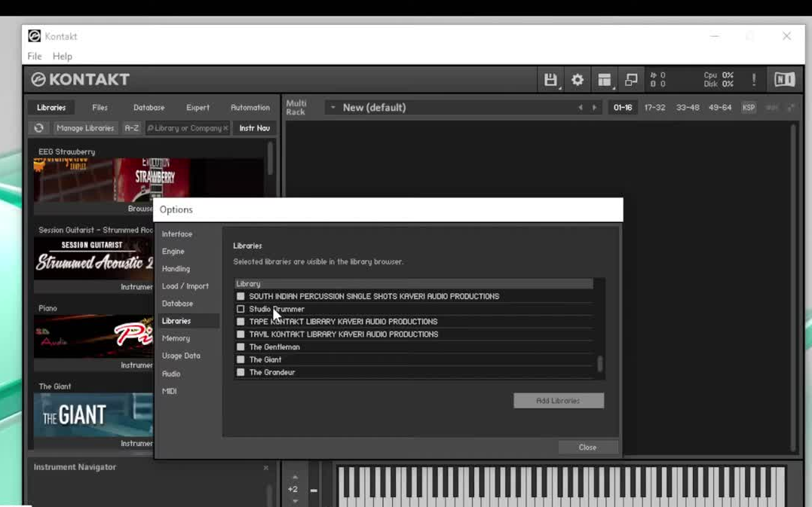Open the File menu
Viewport: 812px width, 507px height.
tap(35, 56)
